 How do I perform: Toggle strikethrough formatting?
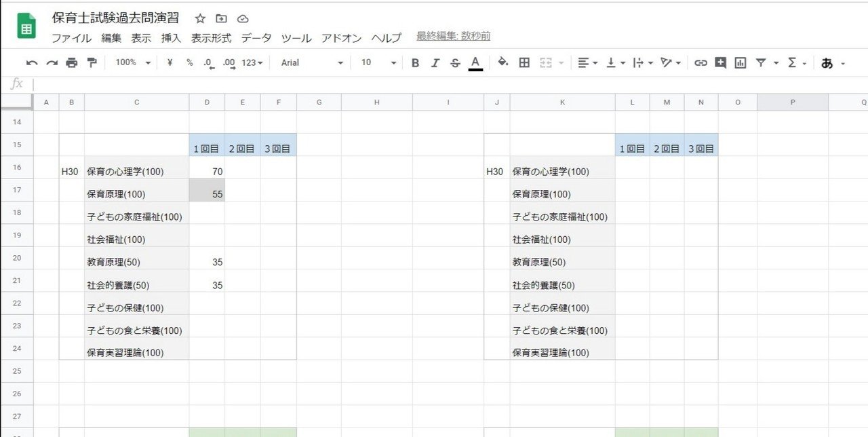pos(455,62)
